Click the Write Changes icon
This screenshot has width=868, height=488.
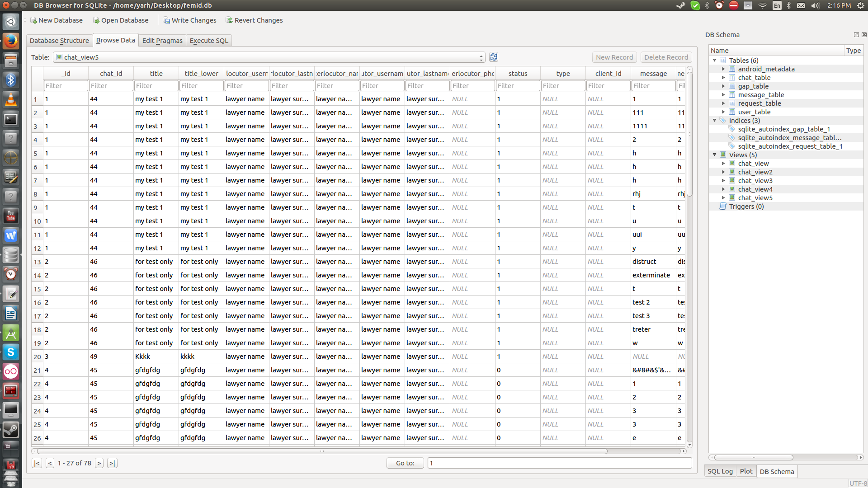coord(166,20)
